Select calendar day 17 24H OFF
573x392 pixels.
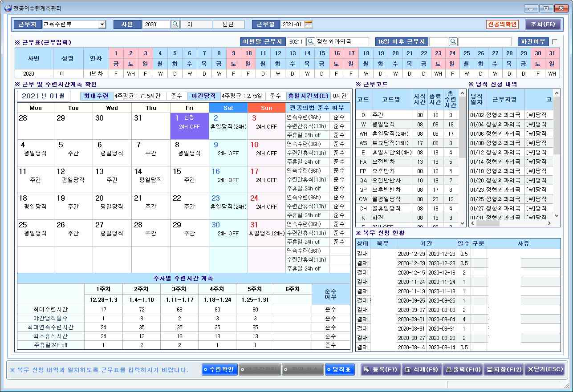tap(266, 179)
